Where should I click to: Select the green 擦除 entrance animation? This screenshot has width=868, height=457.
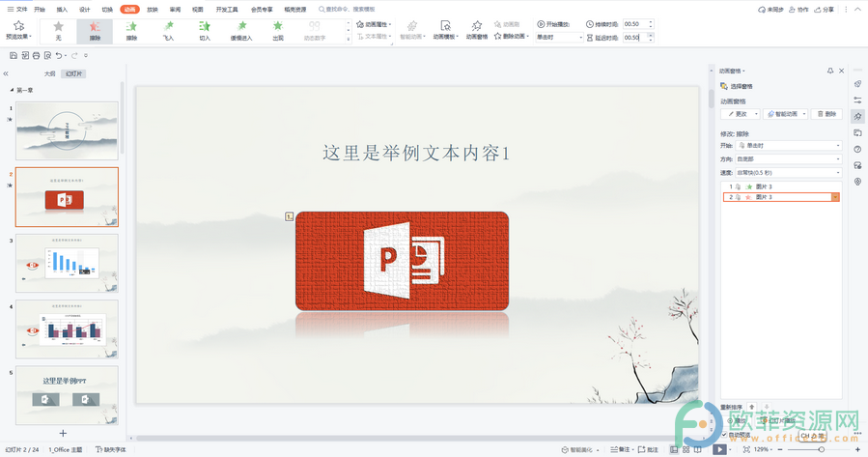pyautogui.click(x=131, y=31)
